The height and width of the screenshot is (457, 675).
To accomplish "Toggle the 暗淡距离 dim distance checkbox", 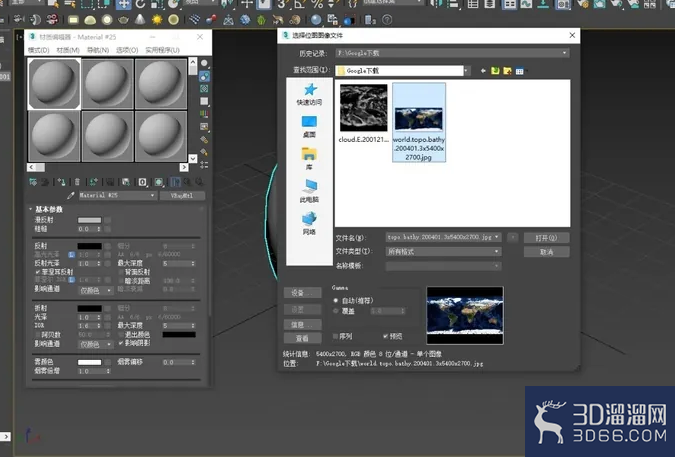I will pos(121,281).
